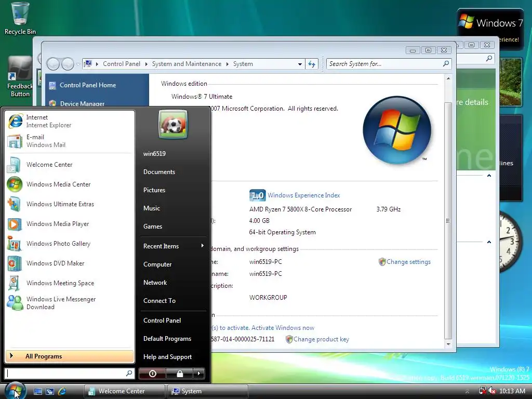Open Documents from Start menu
The image size is (532, 399).
coord(159,172)
